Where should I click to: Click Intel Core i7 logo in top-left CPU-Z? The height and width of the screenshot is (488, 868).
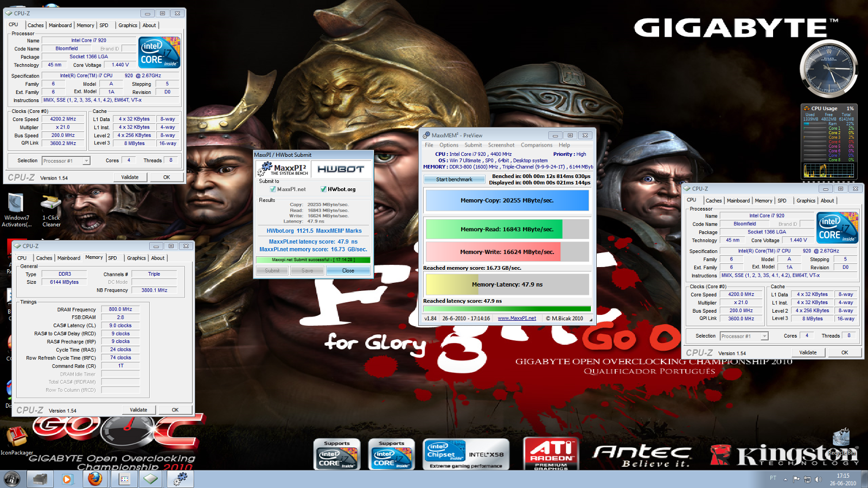pyautogui.click(x=159, y=52)
